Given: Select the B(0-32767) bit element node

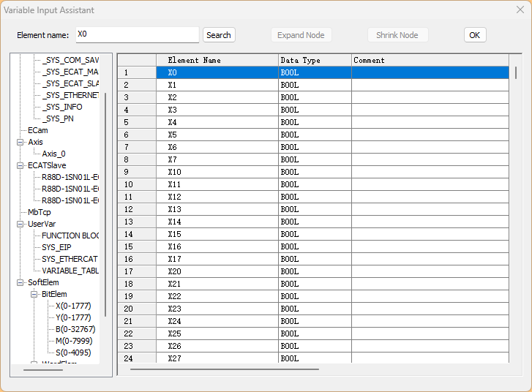Looking at the screenshot, I should (x=75, y=329).
